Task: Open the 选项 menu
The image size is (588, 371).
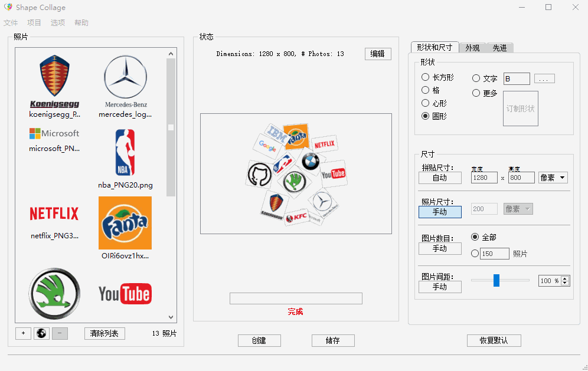Action: pos(58,23)
